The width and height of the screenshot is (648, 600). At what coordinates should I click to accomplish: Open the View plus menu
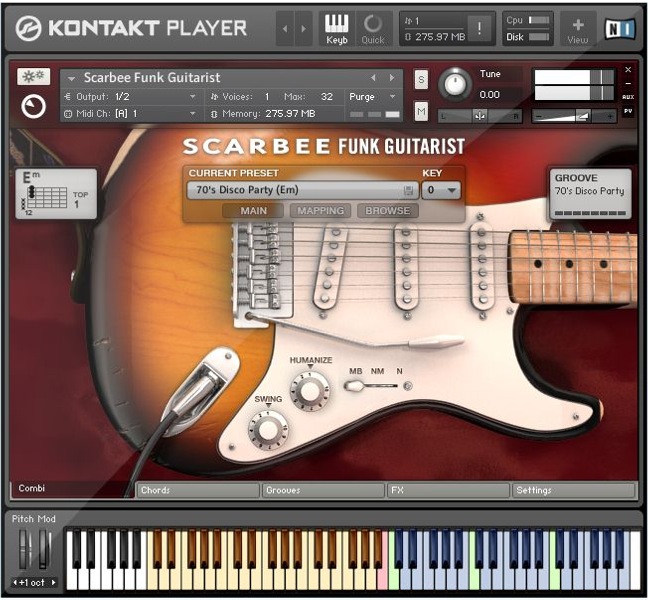click(578, 30)
